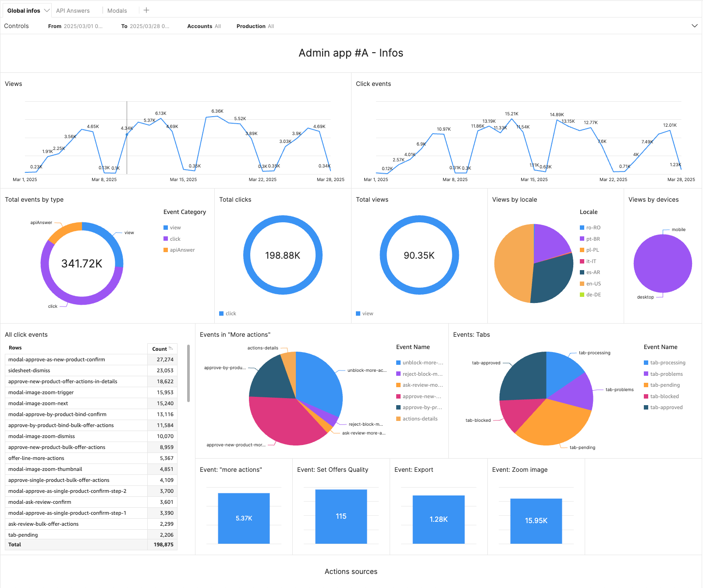Image resolution: width=703 pixels, height=588 pixels.
Task: Select tab-blocked legend item
Action: pyautogui.click(x=661, y=396)
